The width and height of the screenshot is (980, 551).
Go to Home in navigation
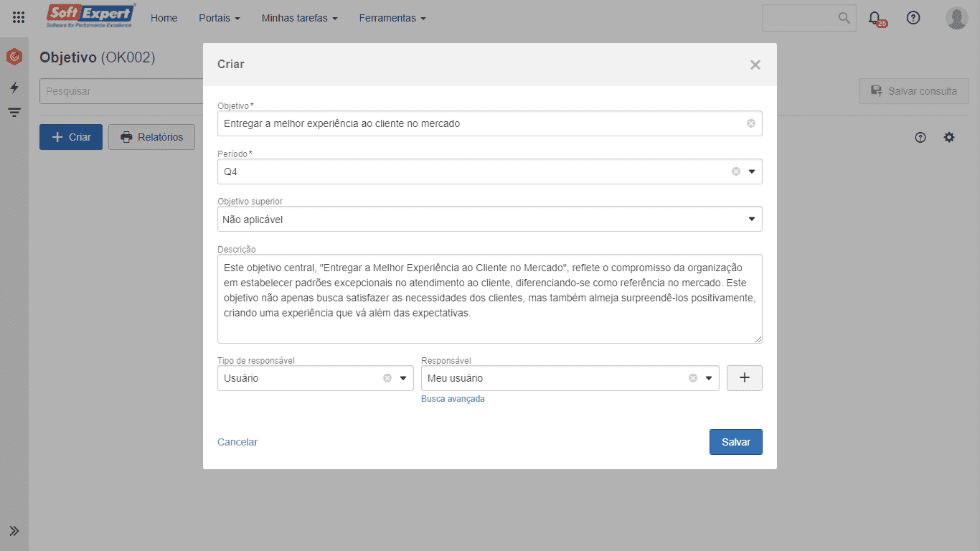164,18
